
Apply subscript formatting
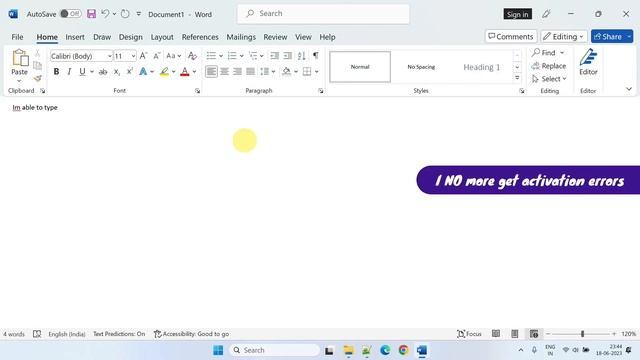tap(117, 72)
